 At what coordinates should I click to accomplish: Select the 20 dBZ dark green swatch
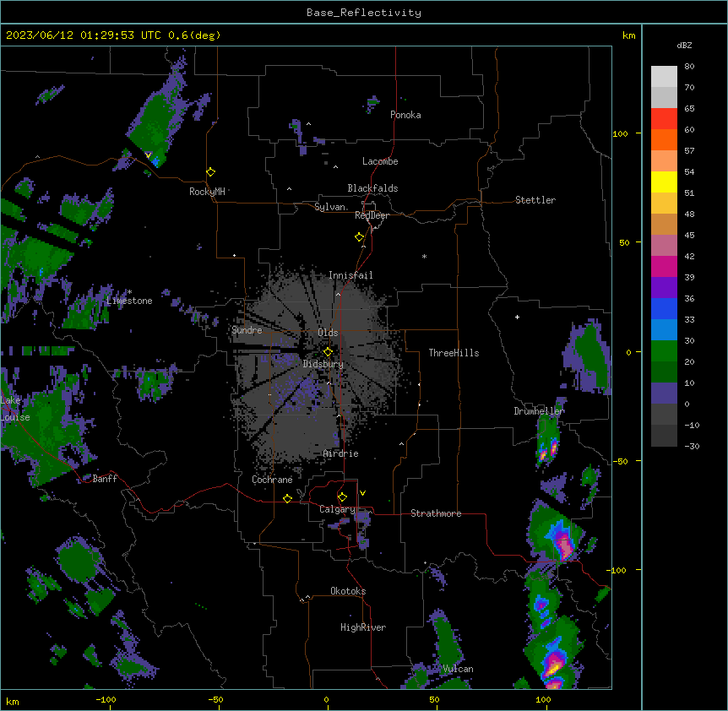click(664, 372)
